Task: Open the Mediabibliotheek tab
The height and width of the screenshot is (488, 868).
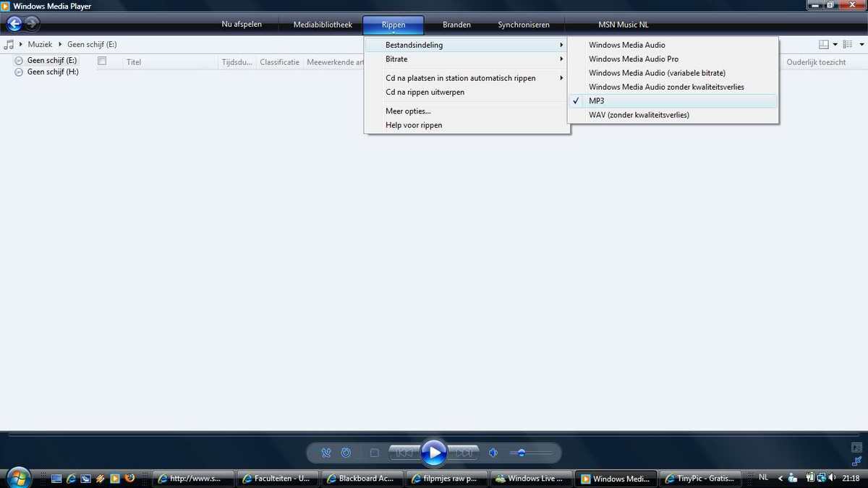Action: click(x=323, y=25)
